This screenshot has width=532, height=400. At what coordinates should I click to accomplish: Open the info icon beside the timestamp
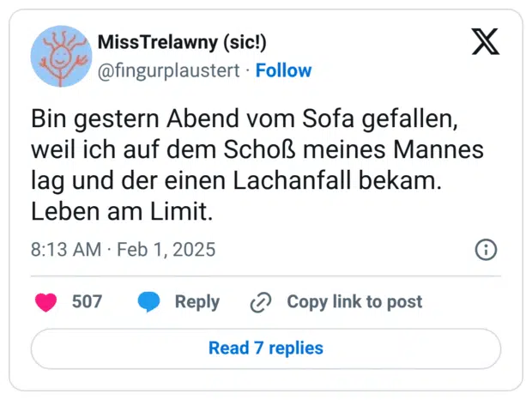(x=486, y=250)
